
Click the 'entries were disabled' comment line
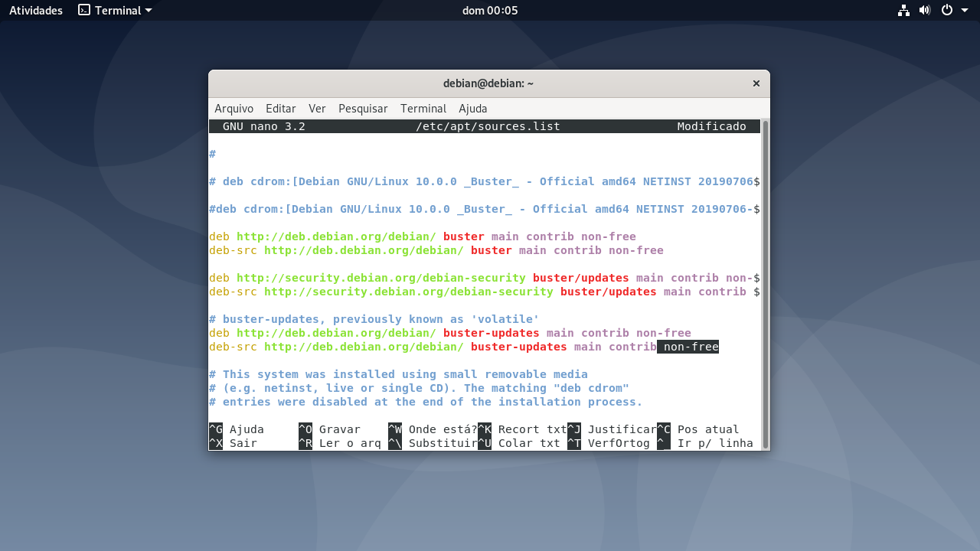coord(426,402)
